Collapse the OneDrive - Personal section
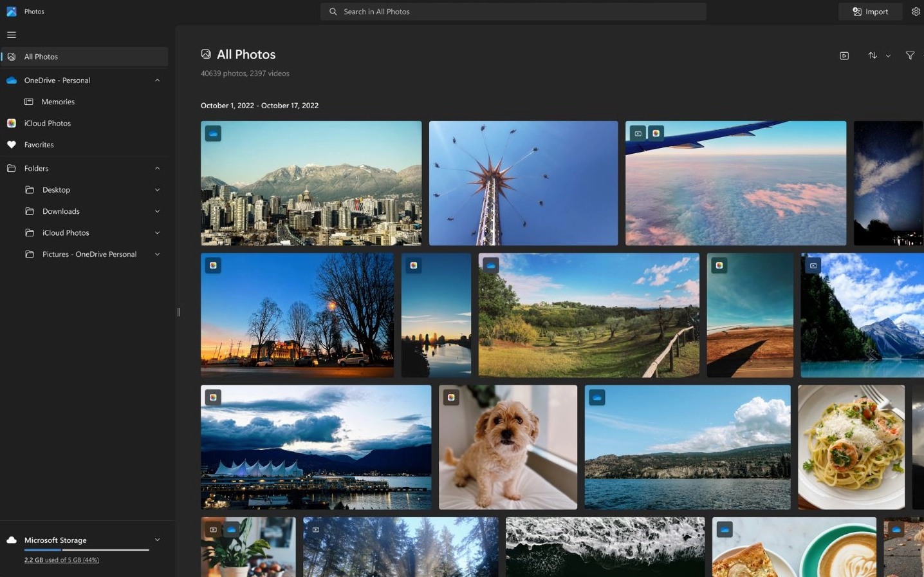 157,80
